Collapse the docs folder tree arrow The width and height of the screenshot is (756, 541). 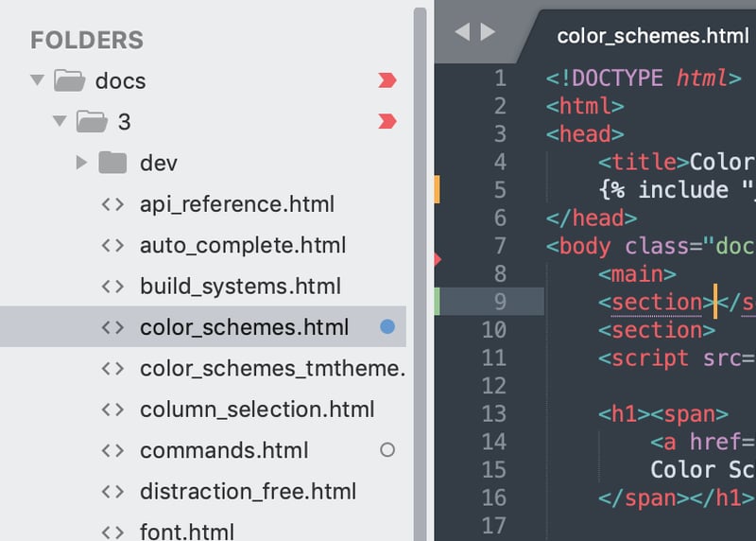(x=37, y=79)
